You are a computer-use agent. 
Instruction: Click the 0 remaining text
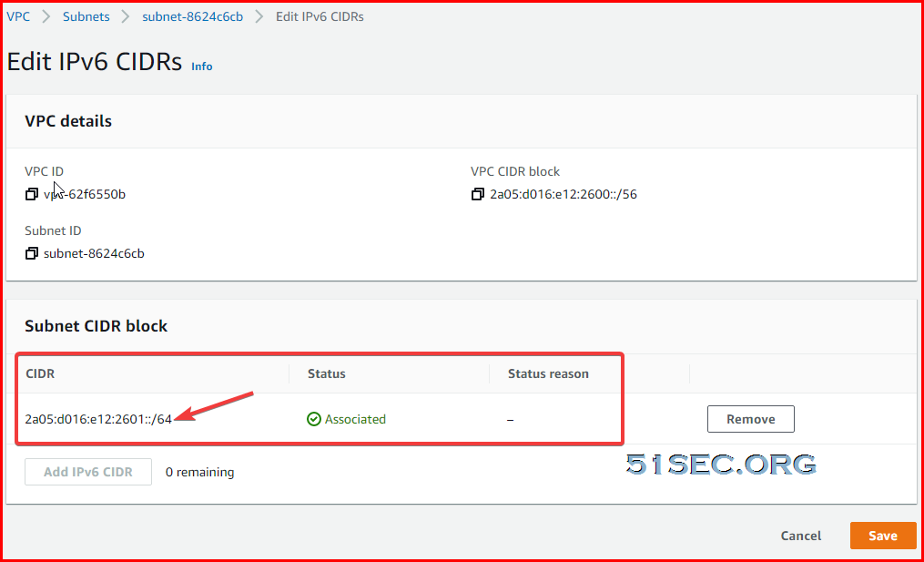199,473
